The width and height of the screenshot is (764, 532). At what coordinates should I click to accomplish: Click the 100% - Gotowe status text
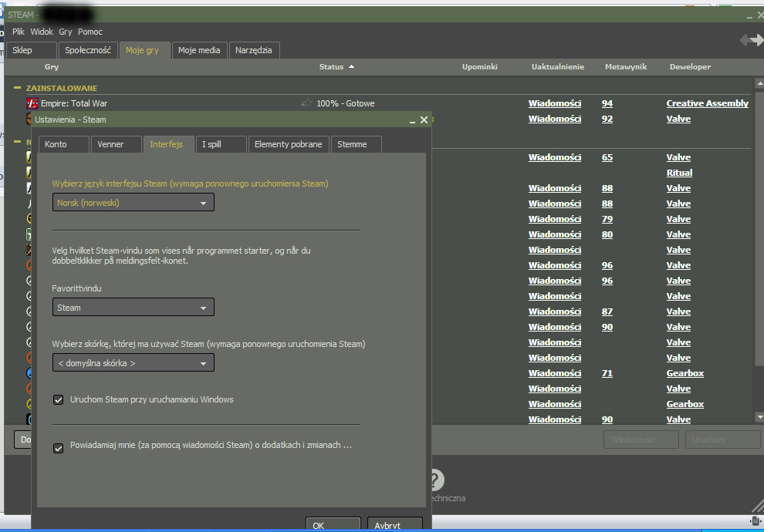[346, 103]
